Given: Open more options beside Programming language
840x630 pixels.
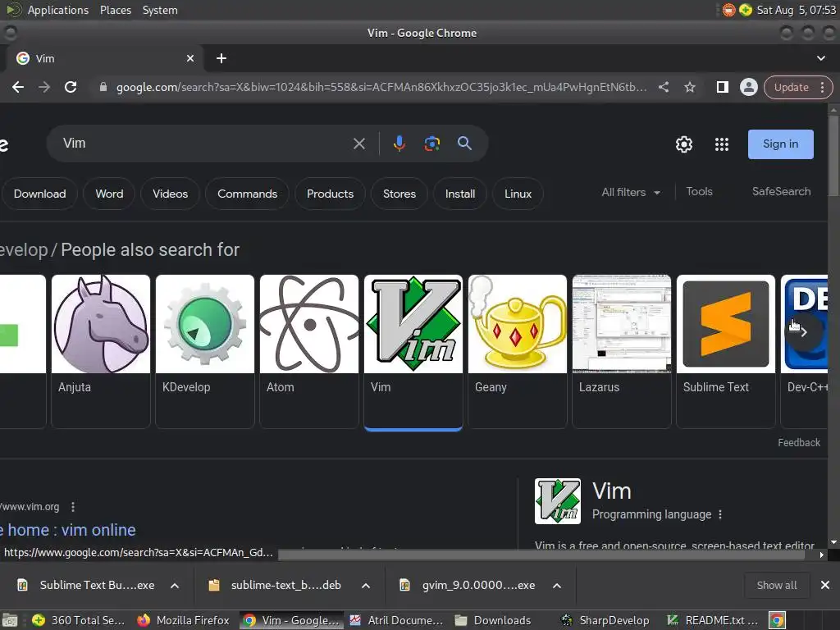Looking at the screenshot, I should pyautogui.click(x=720, y=514).
